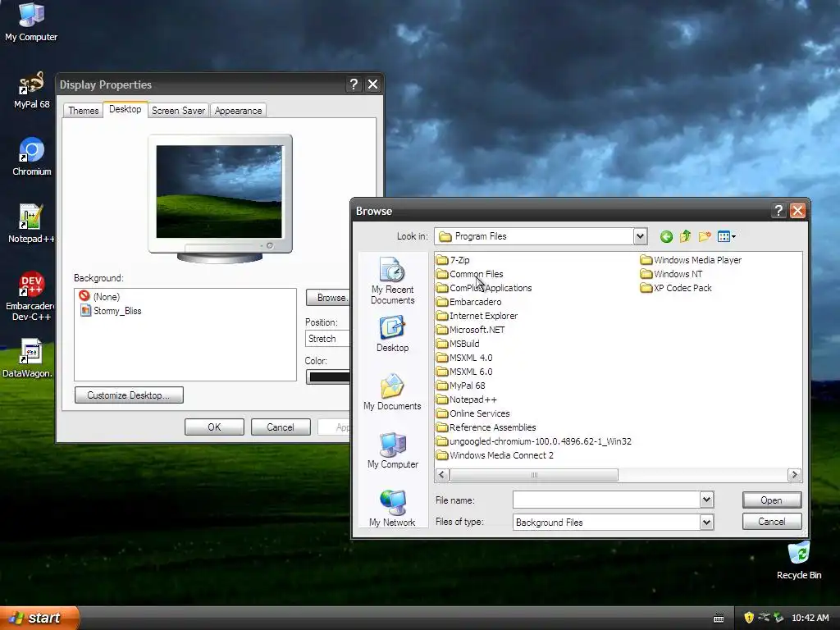The height and width of the screenshot is (630, 840).
Task: Launch Notepad++ desktop shortcut
Action: [30, 224]
